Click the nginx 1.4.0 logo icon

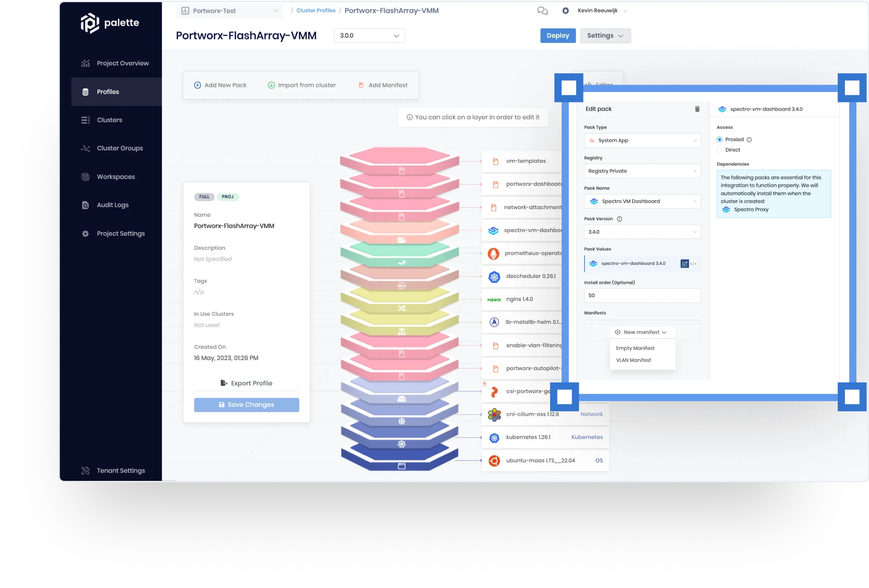pyautogui.click(x=494, y=299)
